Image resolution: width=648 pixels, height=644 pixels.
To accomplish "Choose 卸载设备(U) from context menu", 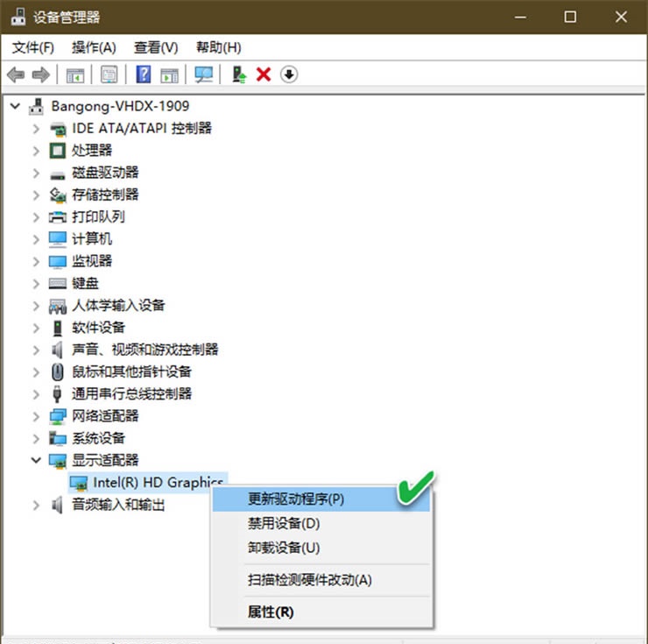I will [x=321, y=548].
